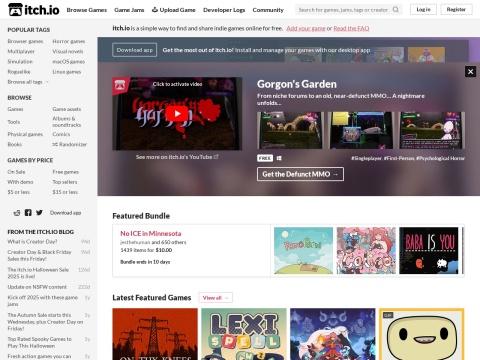The height and width of the screenshot is (360, 480).
Task: Browse Tools category
Action: (x=14, y=122)
